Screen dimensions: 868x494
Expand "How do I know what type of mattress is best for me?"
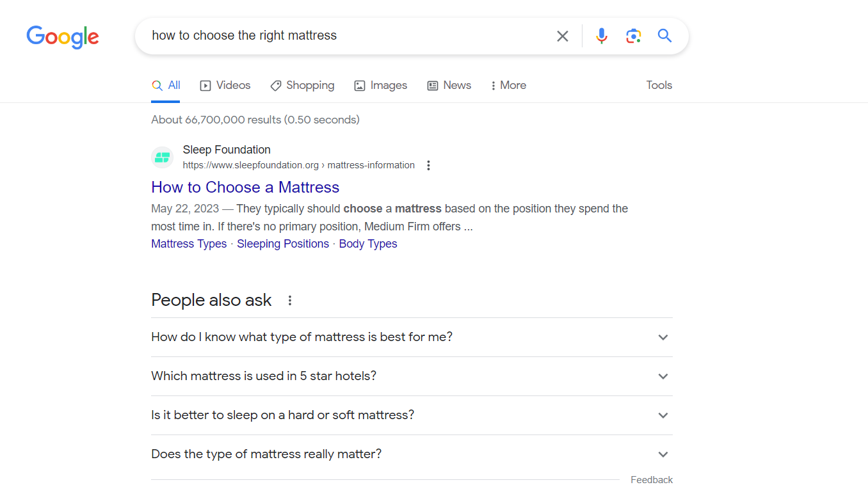point(663,337)
